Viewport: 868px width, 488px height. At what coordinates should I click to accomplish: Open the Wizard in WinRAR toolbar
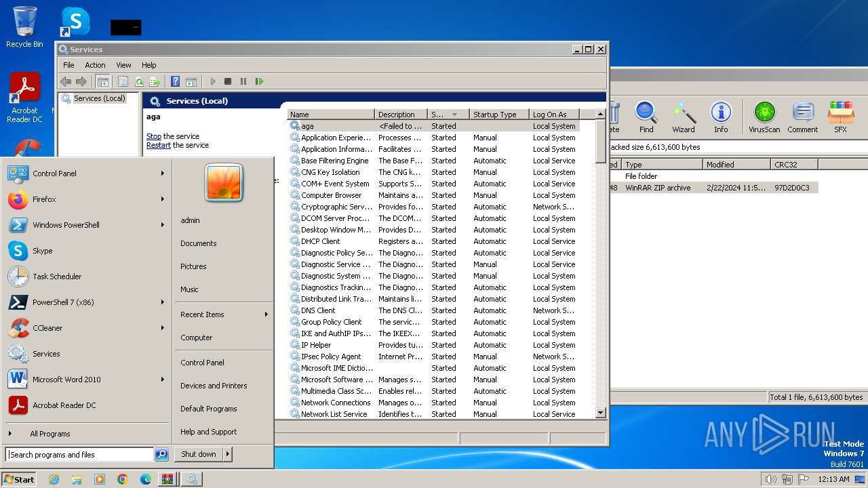(684, 117)
